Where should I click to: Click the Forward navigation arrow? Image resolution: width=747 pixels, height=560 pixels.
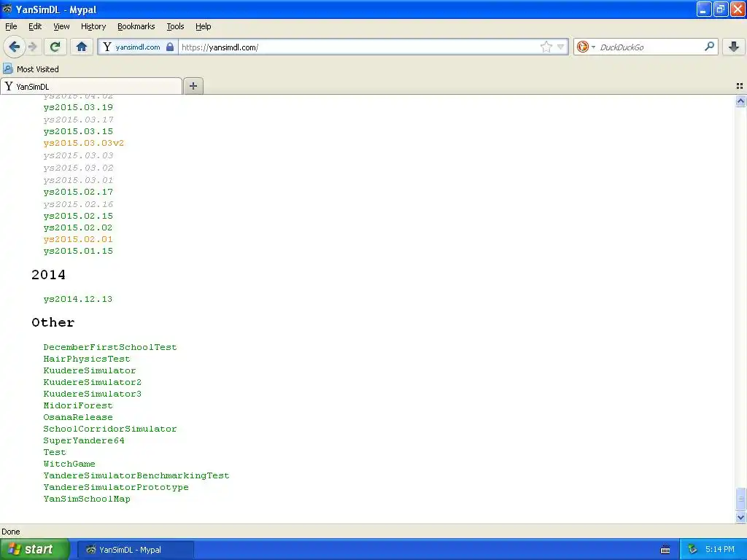pos(32,47)
